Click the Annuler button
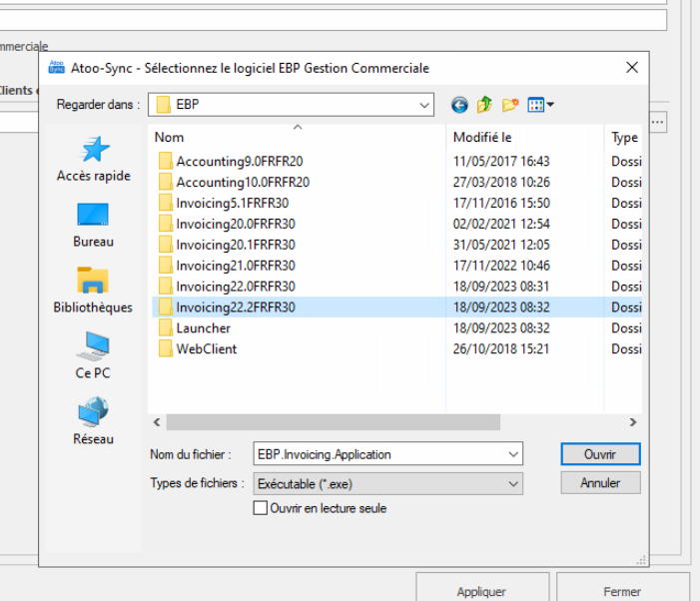The image size is (700, 601). 600,483
